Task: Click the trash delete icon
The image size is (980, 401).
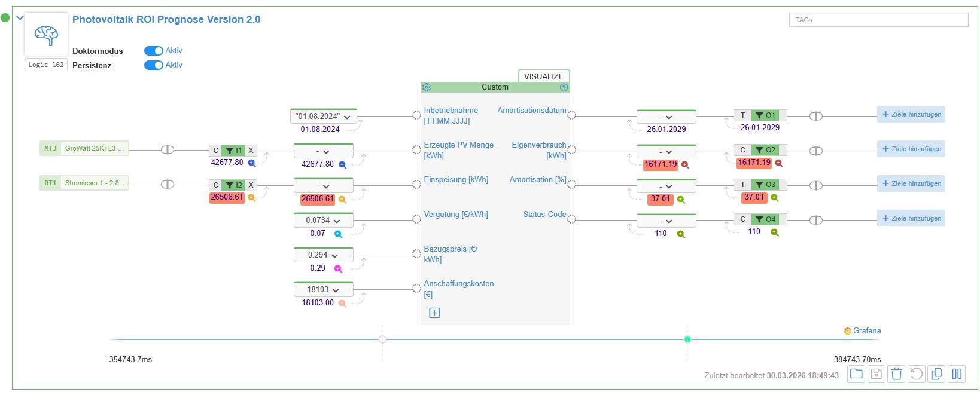Action: [896, 374]
